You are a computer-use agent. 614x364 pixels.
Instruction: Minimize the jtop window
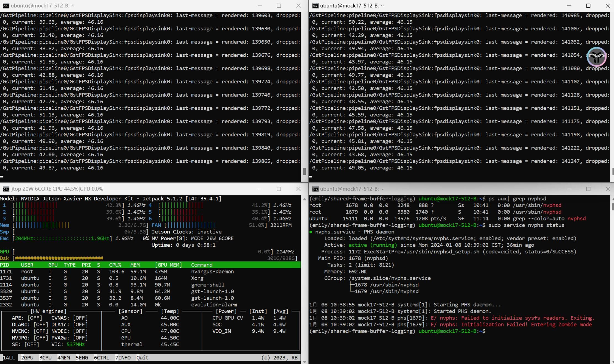[260, 189]
